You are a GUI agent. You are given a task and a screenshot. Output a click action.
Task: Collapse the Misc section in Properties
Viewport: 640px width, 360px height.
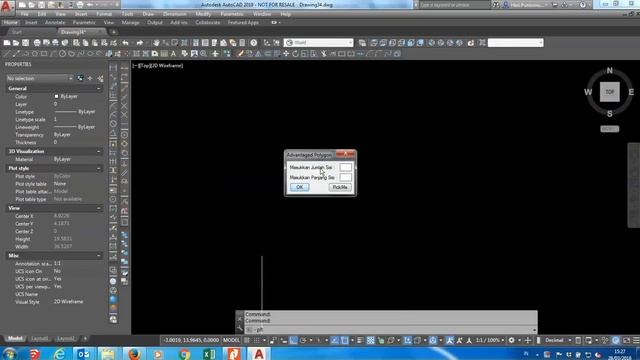pos(98,256)
